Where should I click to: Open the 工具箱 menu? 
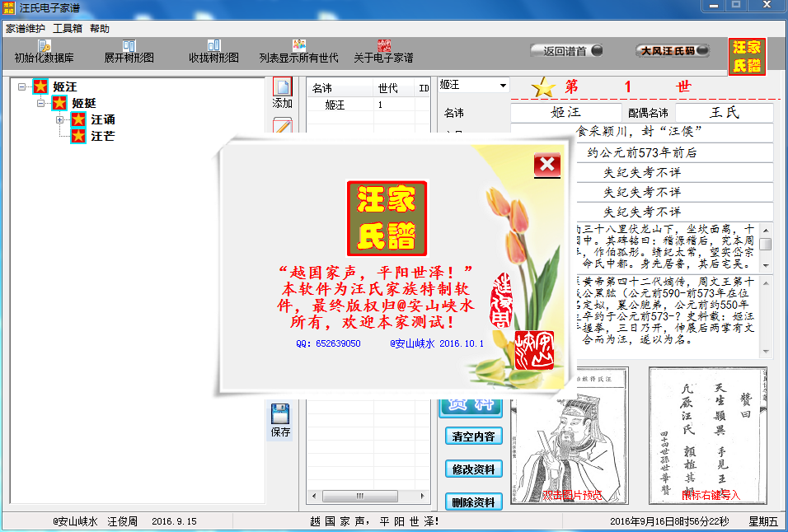coord(68,28)
